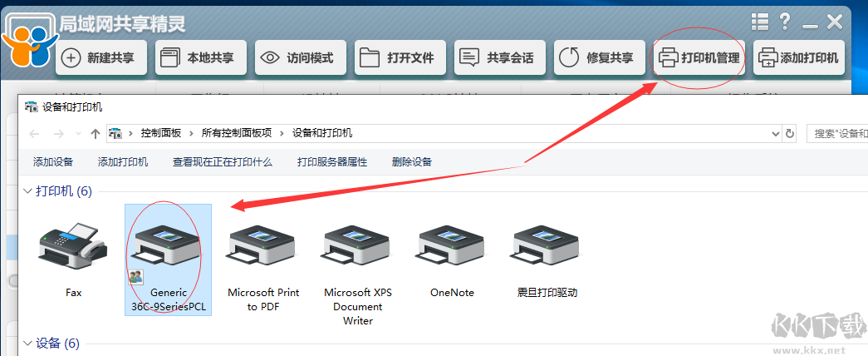
Task: Click the 局域网共享精灵 app logo
Action: point(29,40)
